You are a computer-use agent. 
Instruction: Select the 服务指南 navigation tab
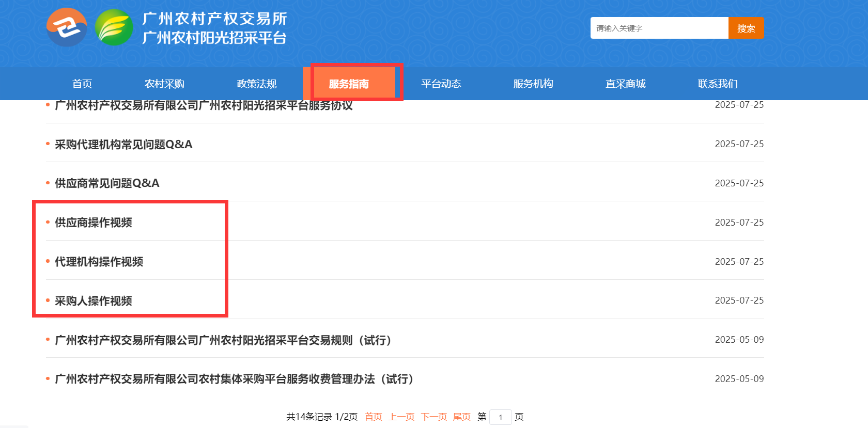point(349,84)
